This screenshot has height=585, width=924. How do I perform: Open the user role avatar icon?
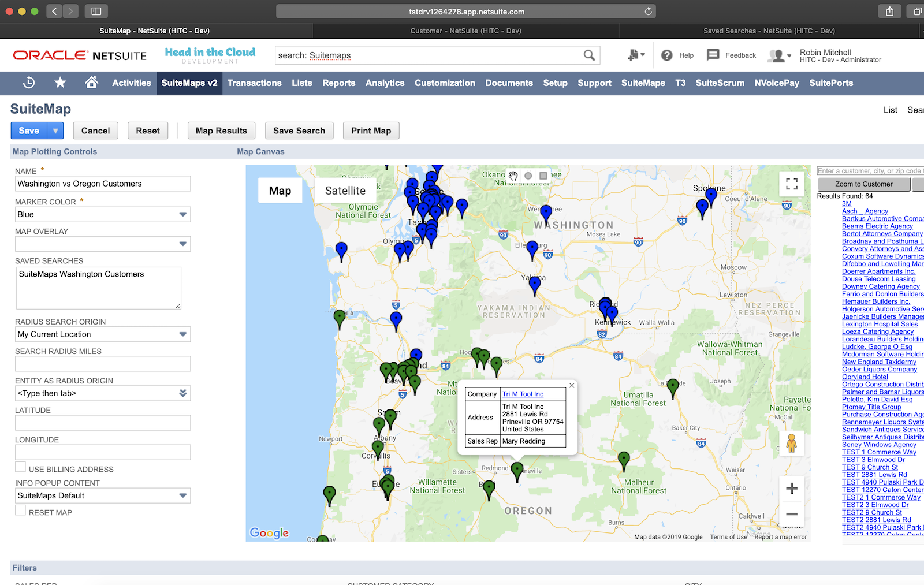pos(779,55)
